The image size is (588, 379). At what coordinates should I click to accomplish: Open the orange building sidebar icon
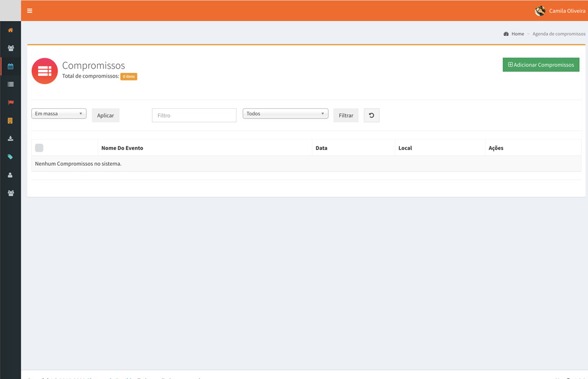tap(10, 120)
